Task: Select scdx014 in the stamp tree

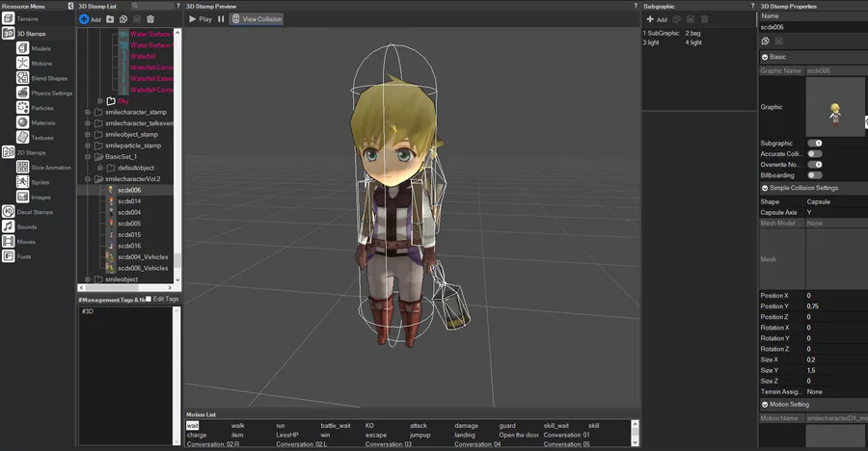Action: click(129, 201)
